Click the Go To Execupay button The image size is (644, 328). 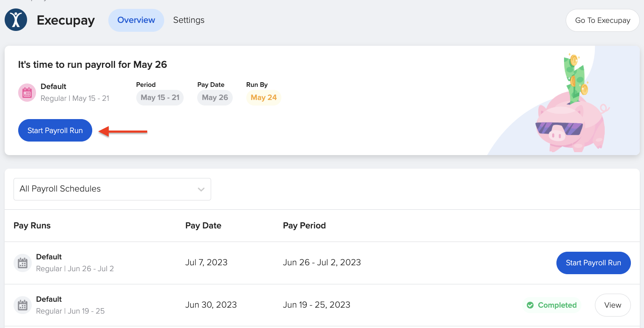(603, 20)
